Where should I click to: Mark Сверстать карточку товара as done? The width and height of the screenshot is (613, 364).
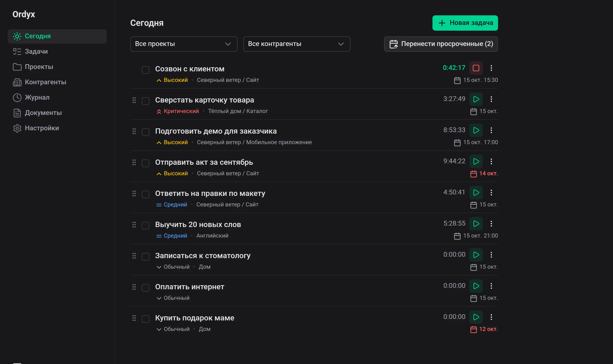click(x=145, y=101)
